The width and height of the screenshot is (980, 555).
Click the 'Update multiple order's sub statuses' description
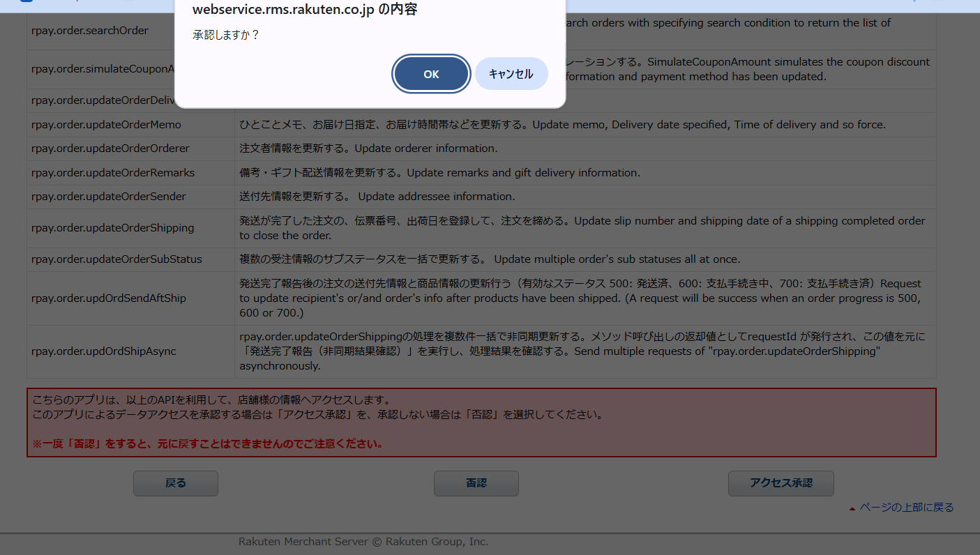[x=490, y=259]
